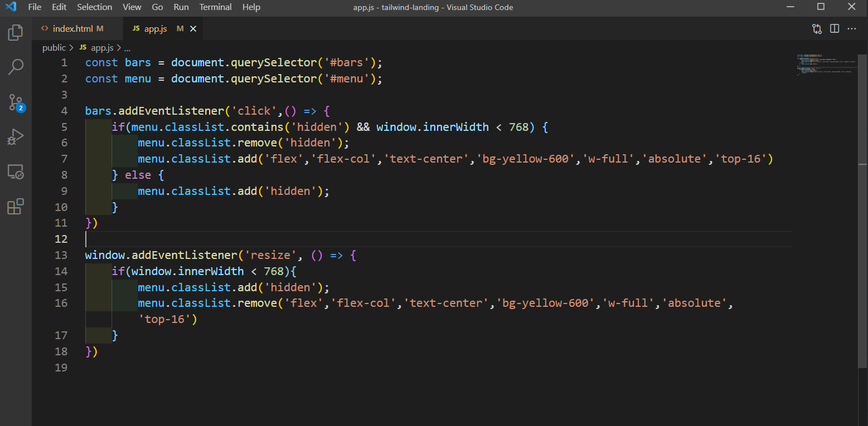
Task: Click the VS Code logo icon
Action: pos(11,7)
